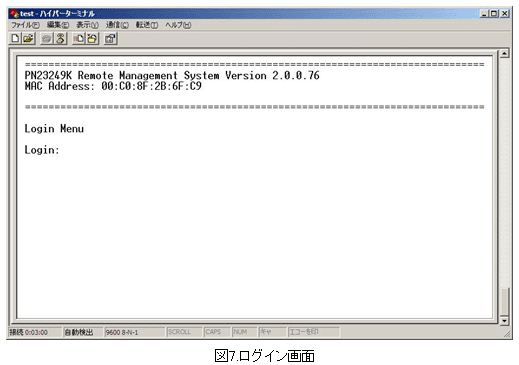Click the Call (connect) phone icon

point(46,39)
